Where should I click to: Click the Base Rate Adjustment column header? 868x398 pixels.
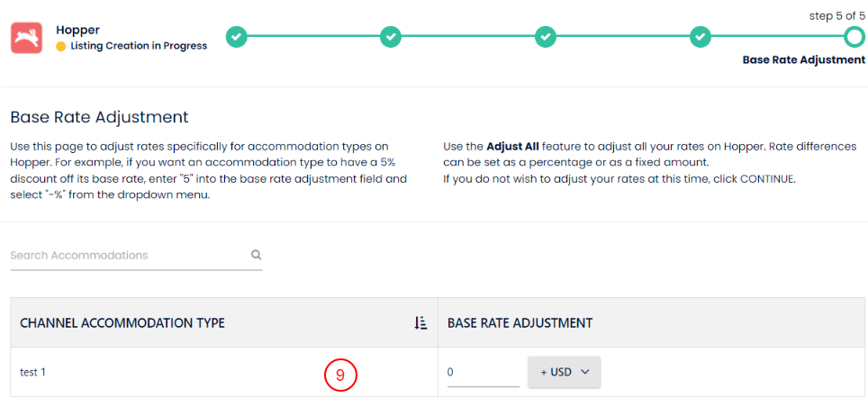520,323
